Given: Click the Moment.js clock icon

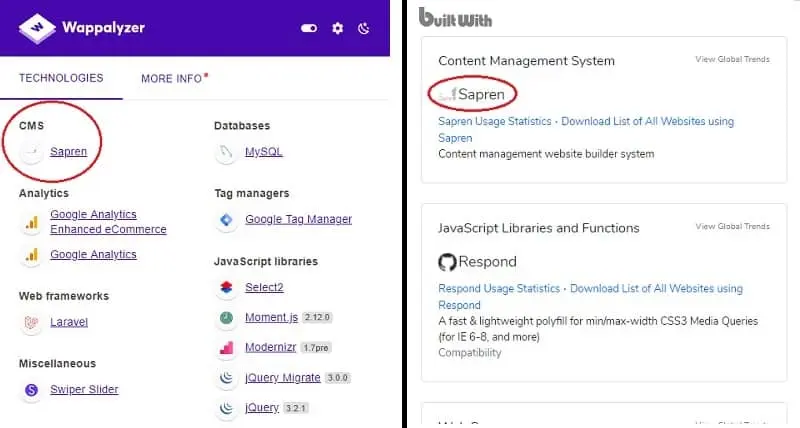Looking at the screenshot, I should [226, 318].
